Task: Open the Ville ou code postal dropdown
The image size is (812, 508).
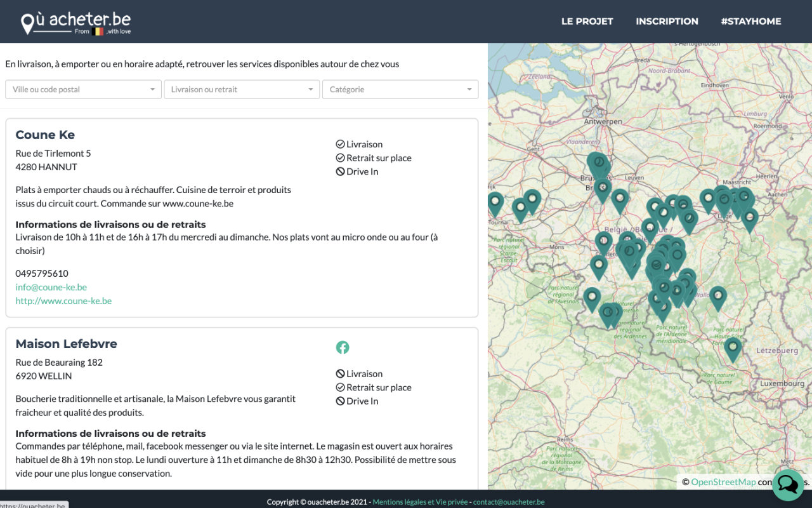Action: (x=82, y=89)
